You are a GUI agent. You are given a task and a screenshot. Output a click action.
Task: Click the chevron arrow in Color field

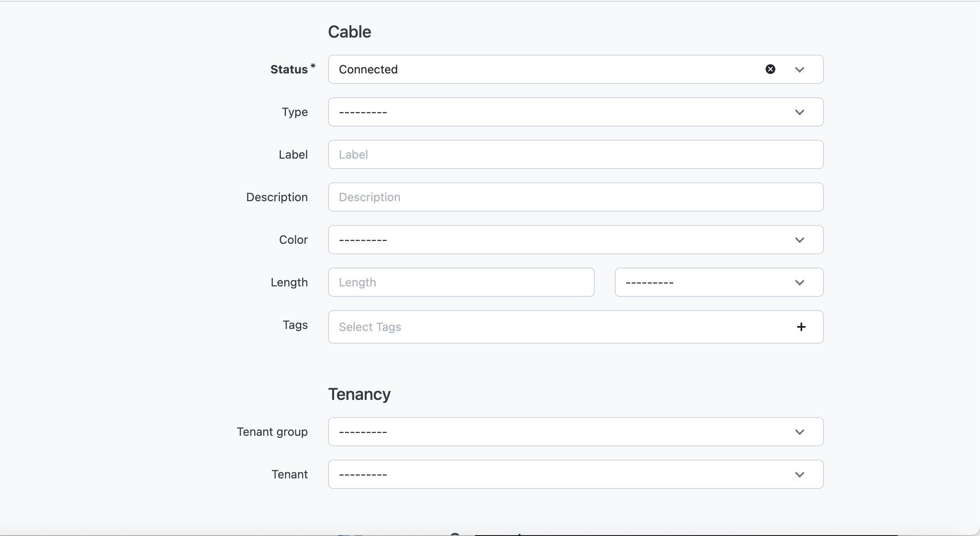tap(799, 240)
